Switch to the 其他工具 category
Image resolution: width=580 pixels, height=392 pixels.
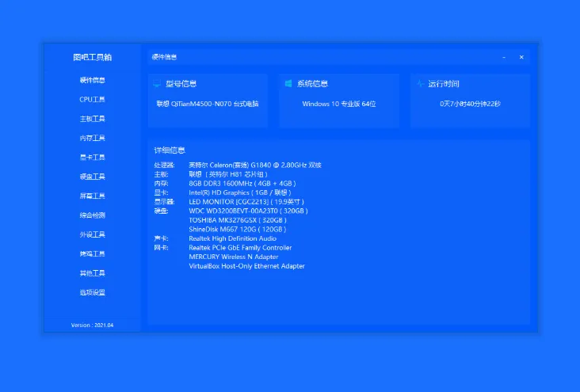pos(92,273)
